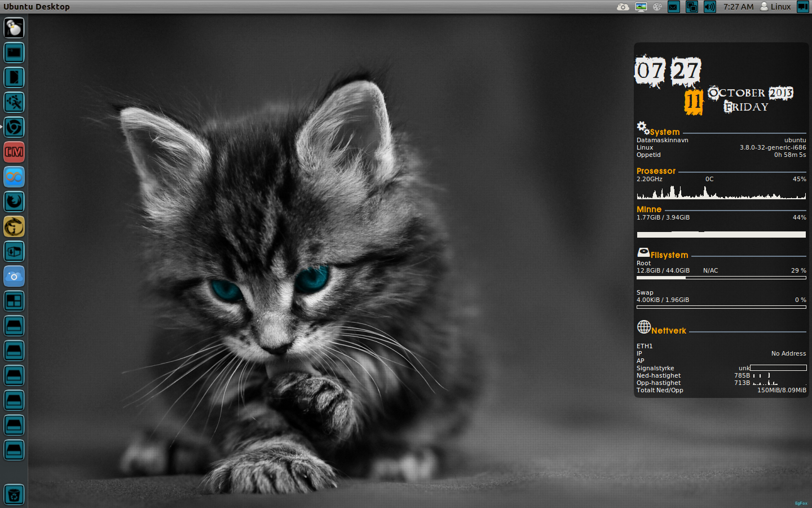Click the October month label
The width and height of the screenshot is (812, 508).
[736, 93]
